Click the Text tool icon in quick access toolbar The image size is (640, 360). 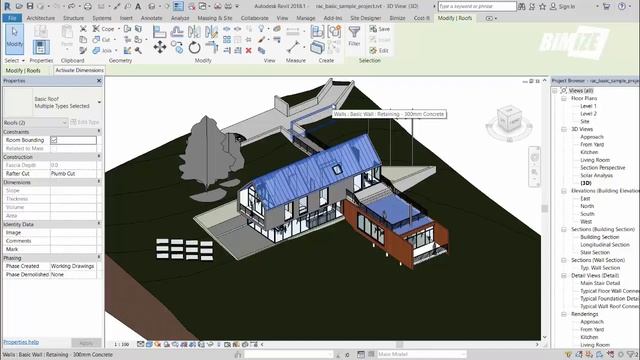tap(138, 6)
